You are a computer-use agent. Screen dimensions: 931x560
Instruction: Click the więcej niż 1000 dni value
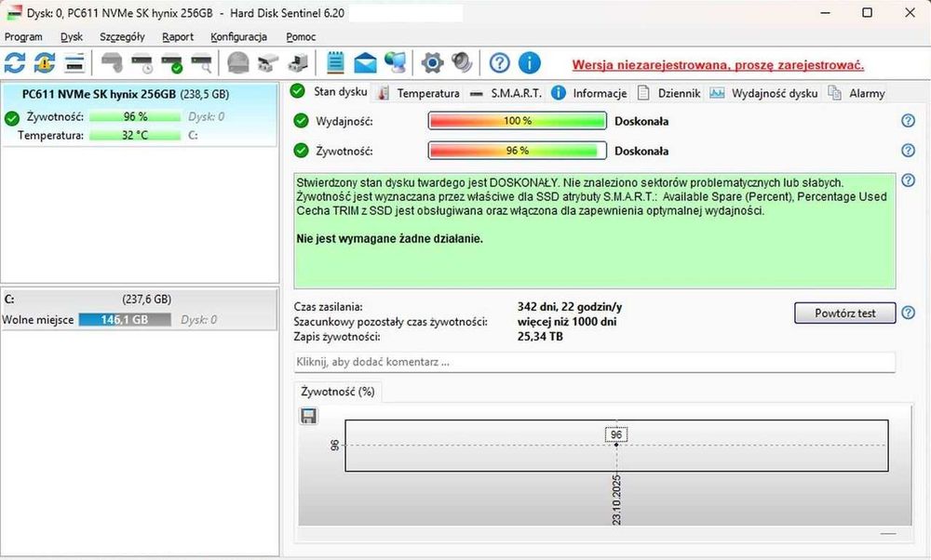tap(566, 322)
